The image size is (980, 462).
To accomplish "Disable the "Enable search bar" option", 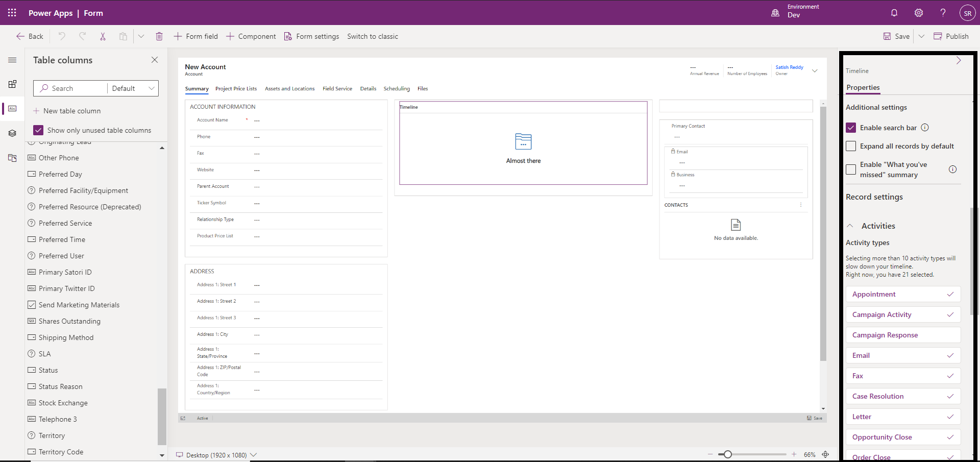I will coord(851,128).
